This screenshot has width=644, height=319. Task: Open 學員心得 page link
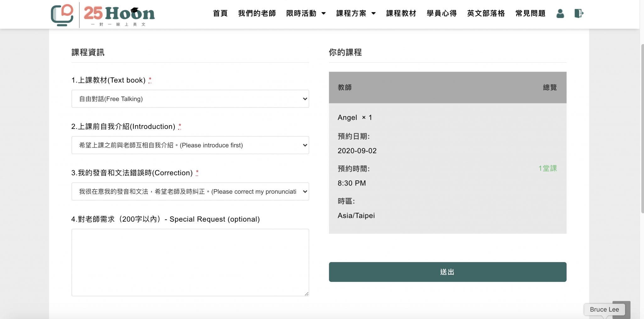[441, 14]
